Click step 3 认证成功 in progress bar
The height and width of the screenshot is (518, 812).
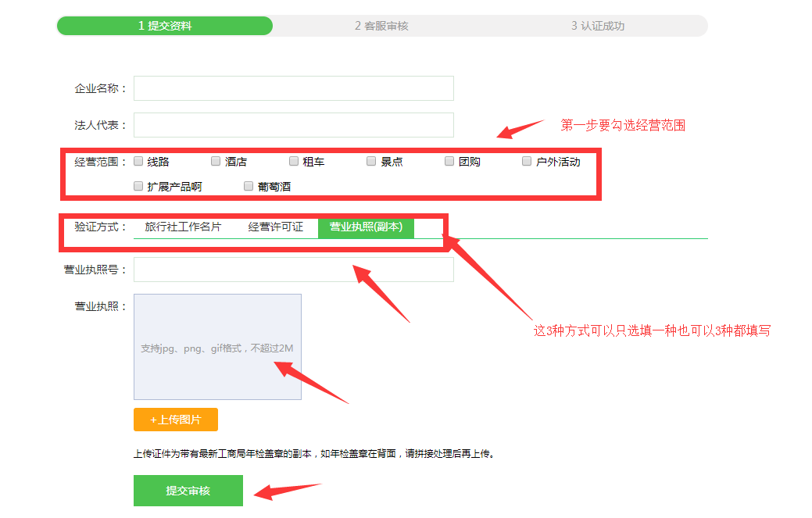[x=598, y=26]
